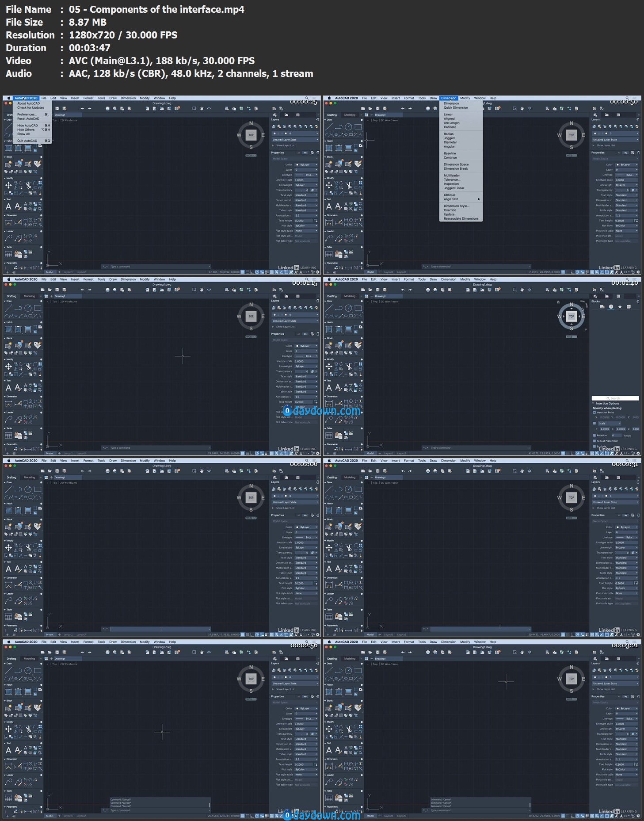The image size is (644, 821).
Task: Select the Polyline tool in the 00:01:15 frame
Action: pyautogui.click(x=18, y=308)
